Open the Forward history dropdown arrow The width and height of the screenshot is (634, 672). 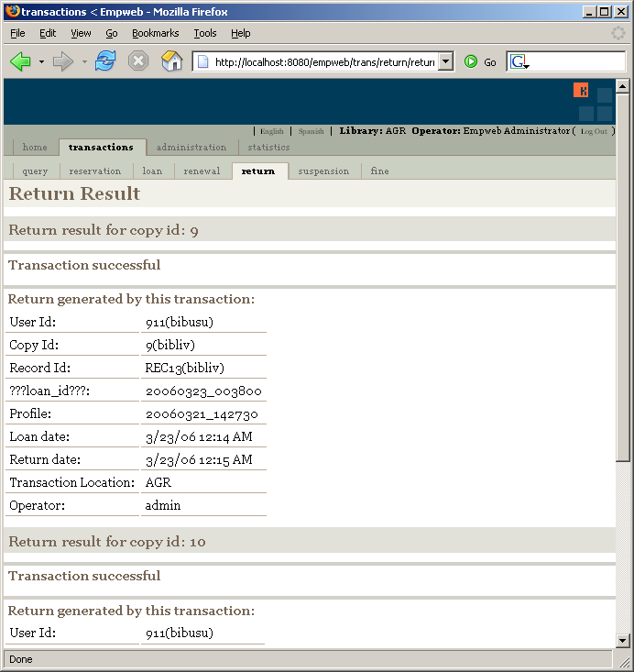tap(84, 62)
